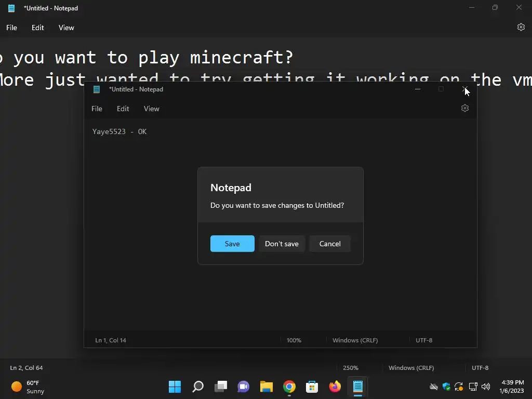Open volume speaker icon in tray
The width and height of the screenshot is (532, 399).
(x=486, y=387)
